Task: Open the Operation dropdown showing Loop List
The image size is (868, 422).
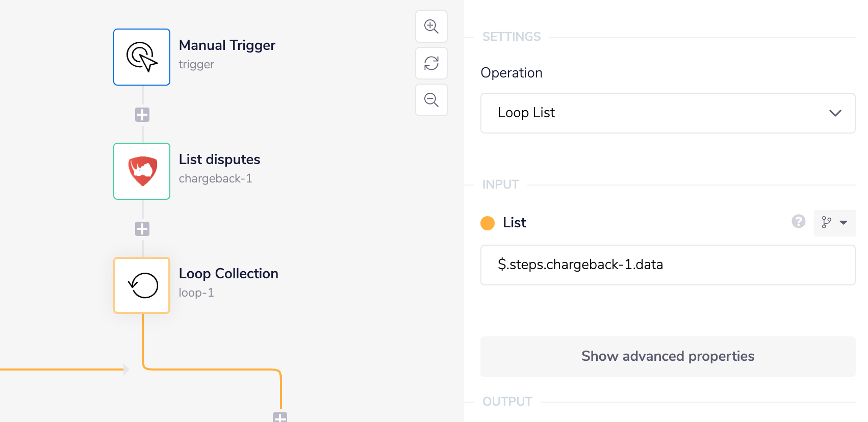Action: click(x=667, y=113)
